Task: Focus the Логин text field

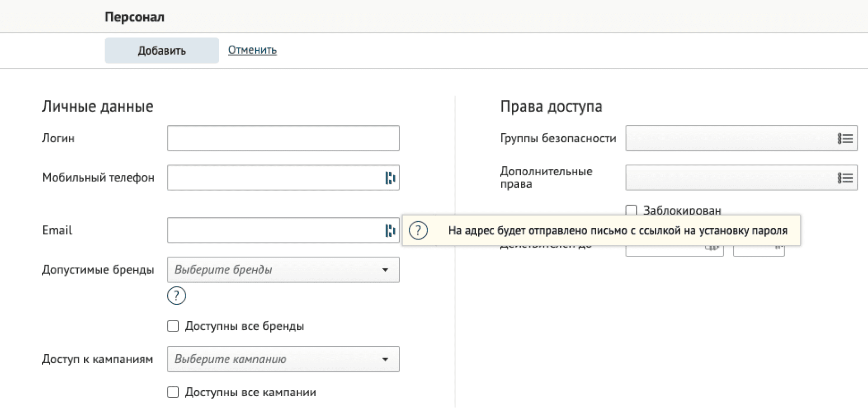Action: 283,138
